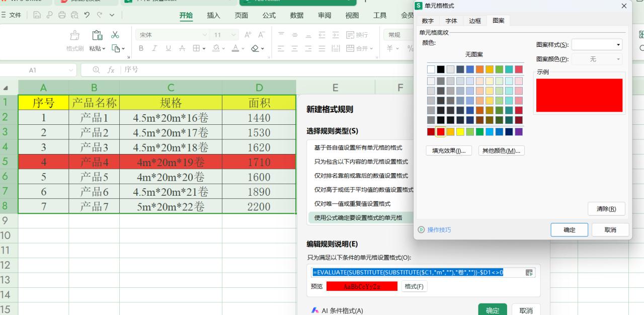The width and height of the screenshot is (644, 315).
Task: Click the Fill Color bucket icon
Action: point(215,48)
